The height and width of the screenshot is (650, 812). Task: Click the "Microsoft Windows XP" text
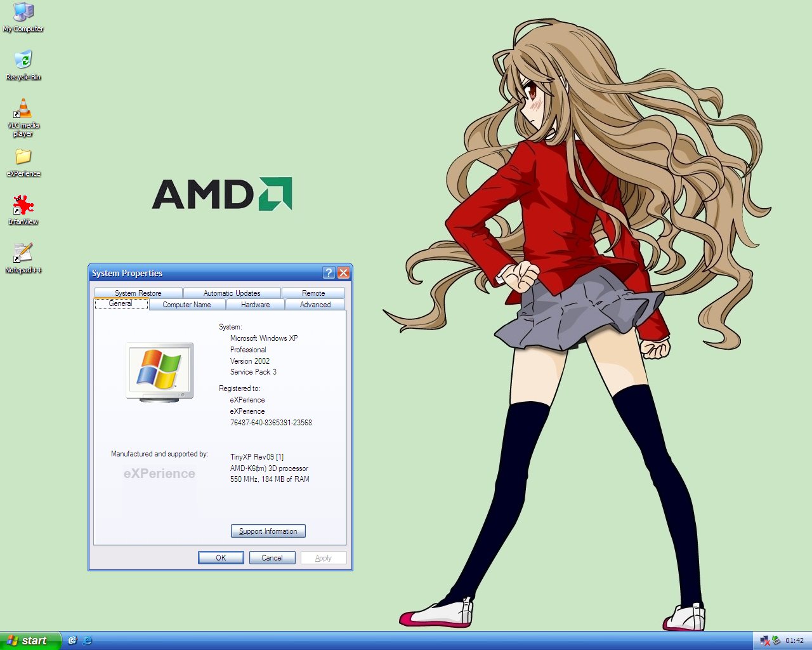tap(264, 338)
